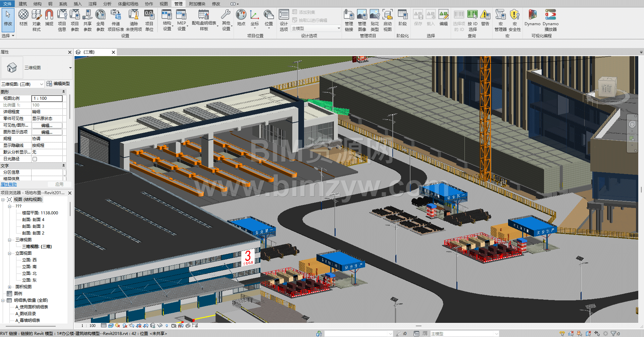The height and width of the screenshot is (337, 644).
Task: Expand the 面积视图 tree node
Action: coord(9,287)
